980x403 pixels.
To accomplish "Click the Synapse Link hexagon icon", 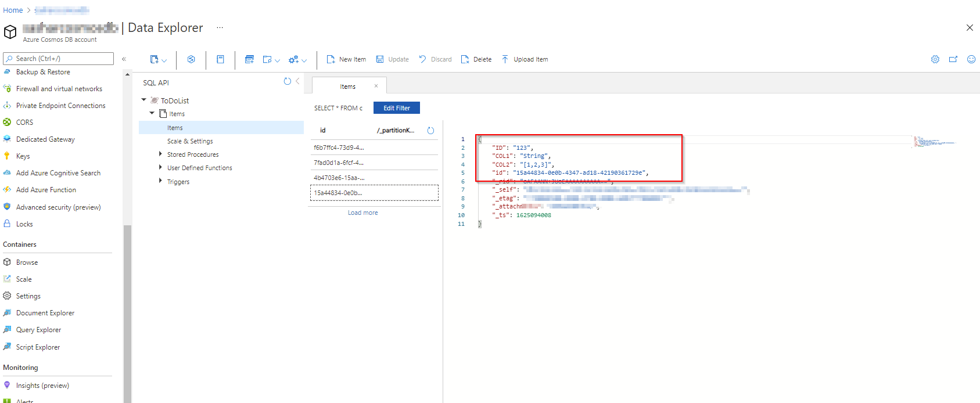I will tap(191, 59).
